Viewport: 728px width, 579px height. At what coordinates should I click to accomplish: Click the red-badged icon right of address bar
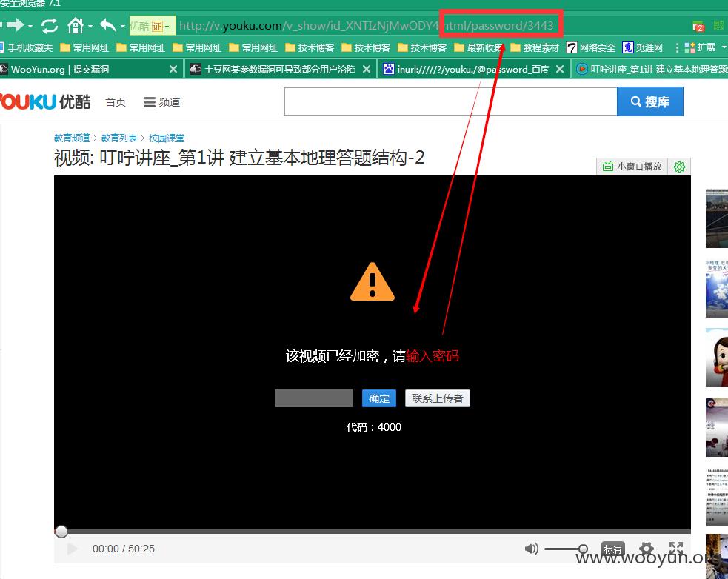tap(699, 27)
